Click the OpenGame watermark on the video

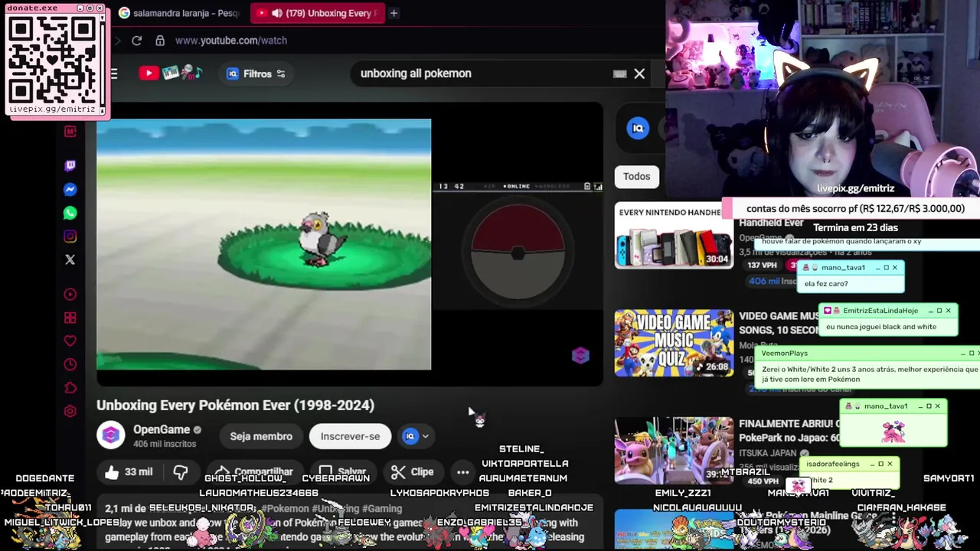[x=580, y=355]
